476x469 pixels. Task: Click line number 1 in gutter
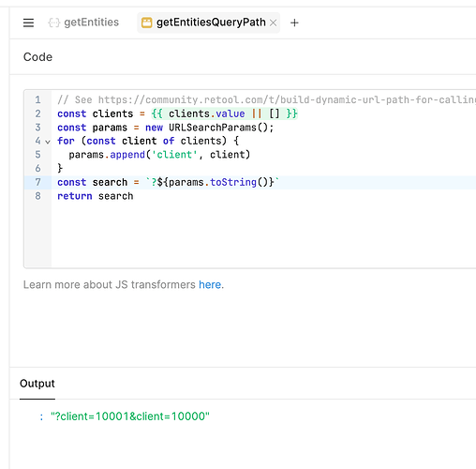pos(37,99)
